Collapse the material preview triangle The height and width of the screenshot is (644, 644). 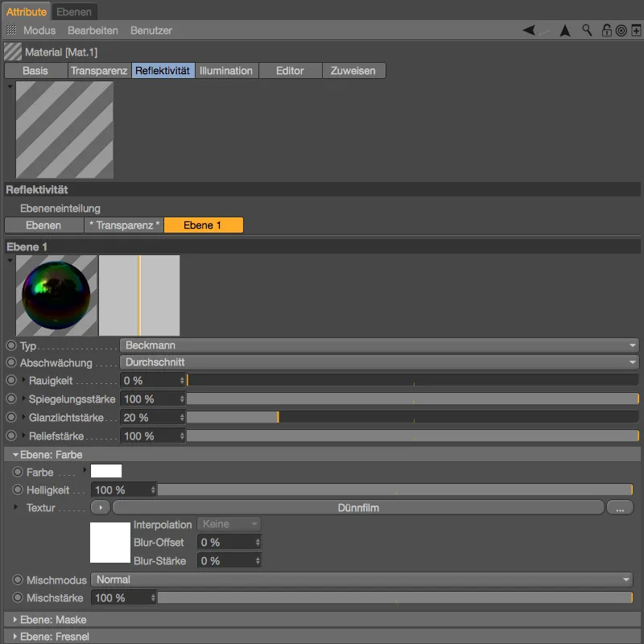point(10,86)
